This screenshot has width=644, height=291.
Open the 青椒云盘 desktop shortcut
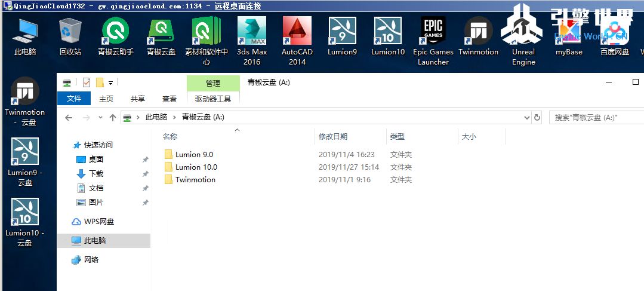(161, 37)
